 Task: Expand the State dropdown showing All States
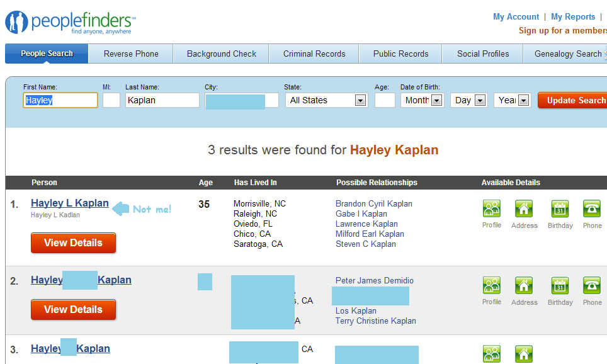(x=326, y=100)
